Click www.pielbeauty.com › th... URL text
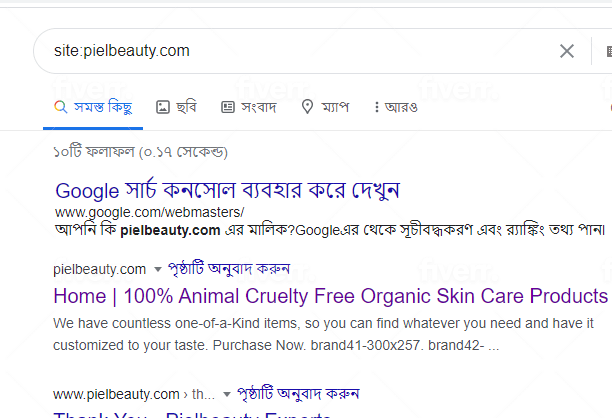 click(134, 394)
